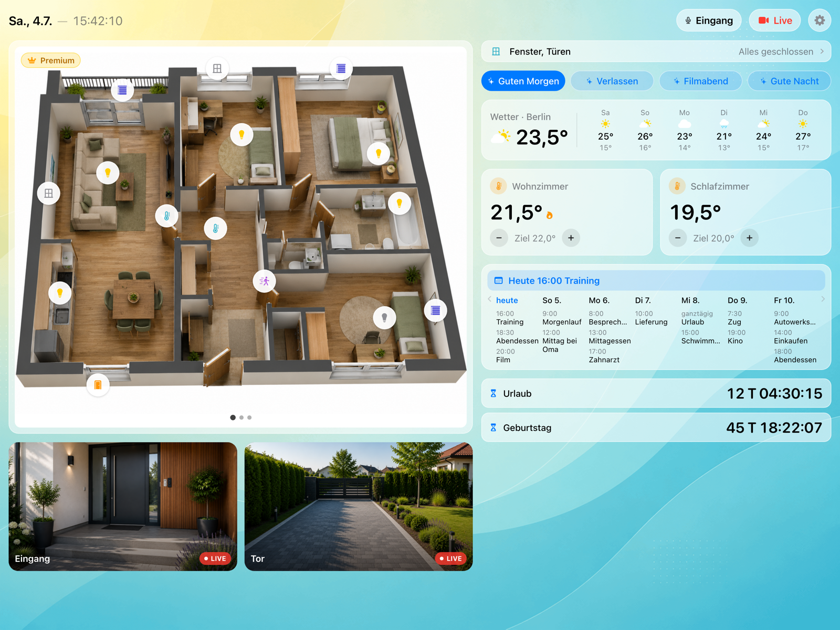Go to third floor plan page dot
The height and width of the screenshot is (630, 840).
249,417
